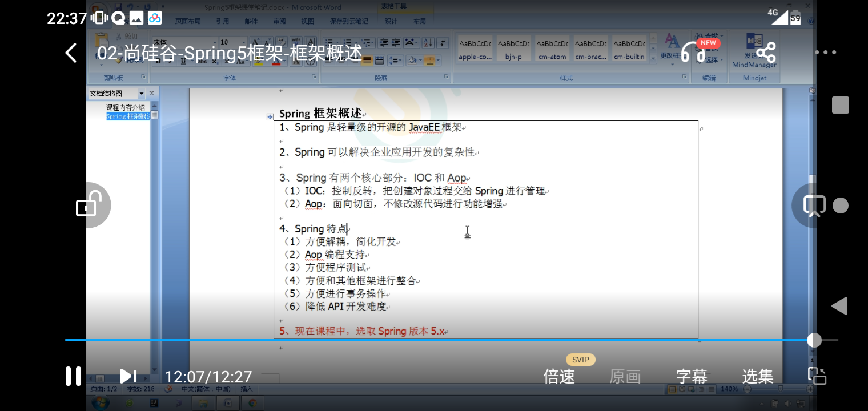Image resolution: width=868 pixels, height=411 pixels.
Task: Click the bullet list icon
Action: tap(331, 42)
